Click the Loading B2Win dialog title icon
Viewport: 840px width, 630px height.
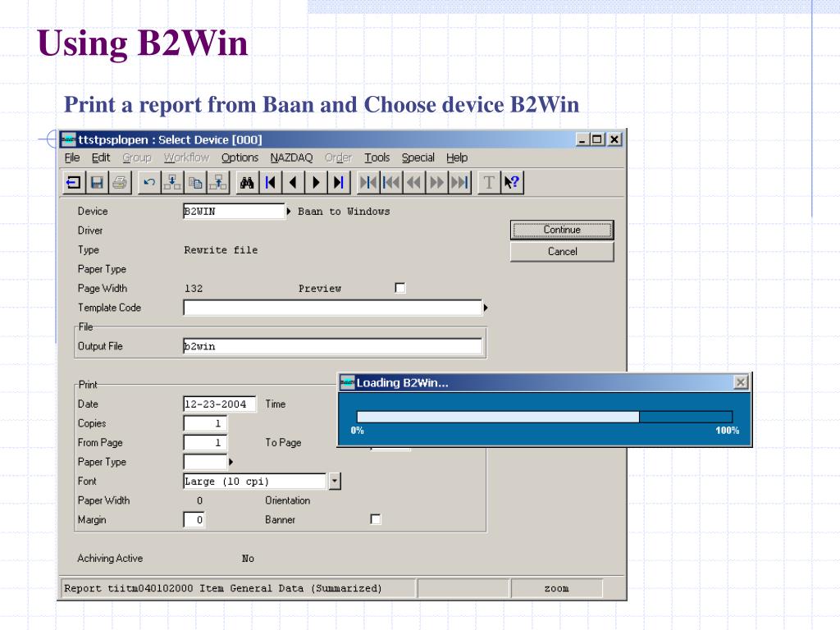coord(348,382)
